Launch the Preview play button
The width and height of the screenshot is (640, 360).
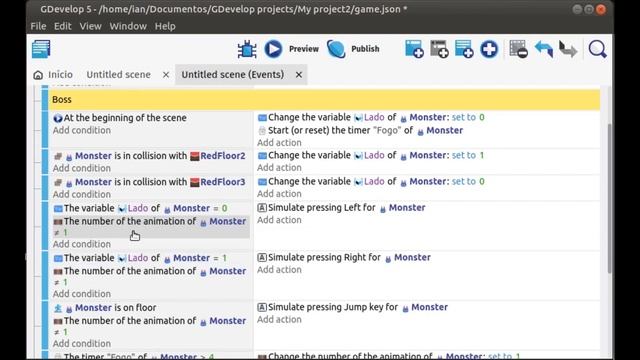click(273, 49)
